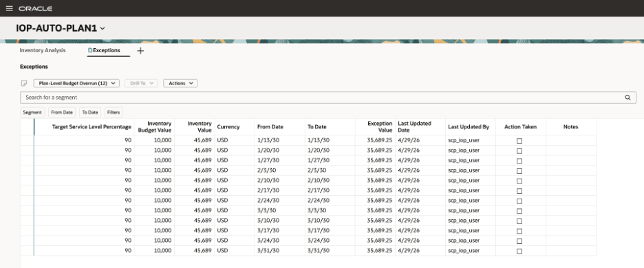Click the notes icon beside the exception dropdown
Image resolution: width=644 pixels, height=268 pixels.
tap(24, 83)
